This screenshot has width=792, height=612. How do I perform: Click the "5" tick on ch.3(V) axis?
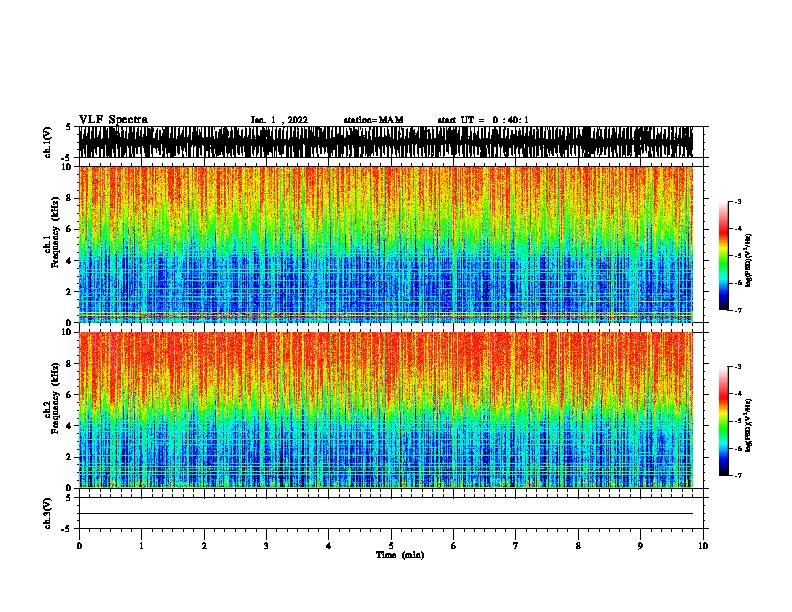pyautogui.click(x=68, y=498)
